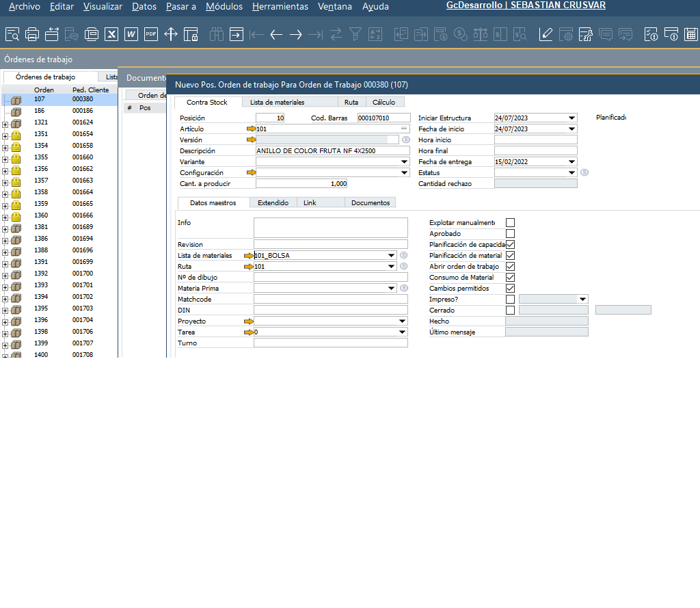Click the Base Document toolbar icon
This screenshot has height=608, width=700.
[x=401, y=34]
